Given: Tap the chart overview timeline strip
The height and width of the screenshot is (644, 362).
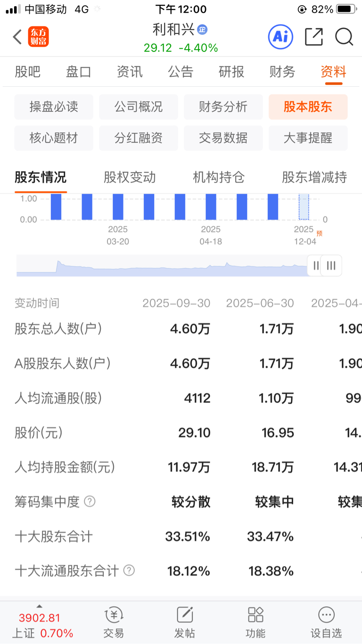Looking at the screenshot, I should click(x=162, y=265).
